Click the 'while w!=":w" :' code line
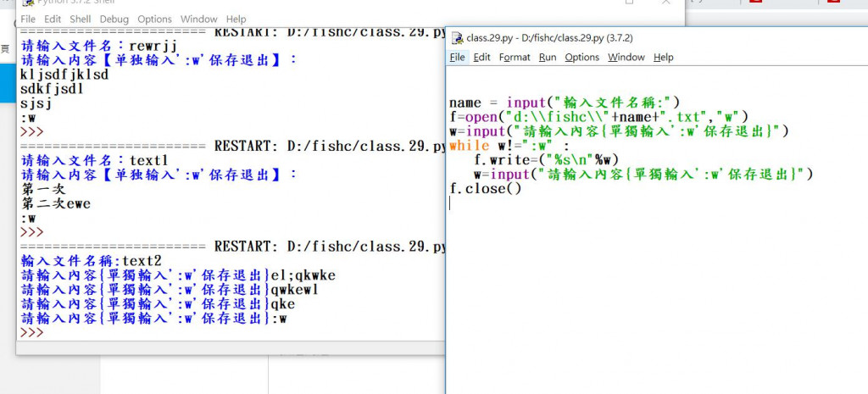This screenshot has width=868, height=394. point(509,146)
